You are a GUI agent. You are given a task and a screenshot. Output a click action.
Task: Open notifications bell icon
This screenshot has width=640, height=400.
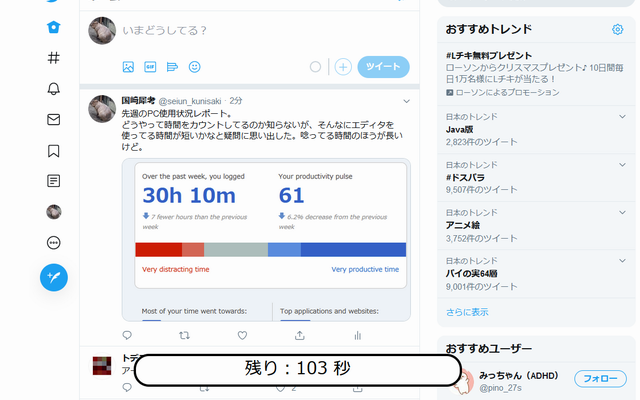click(53, 89)
